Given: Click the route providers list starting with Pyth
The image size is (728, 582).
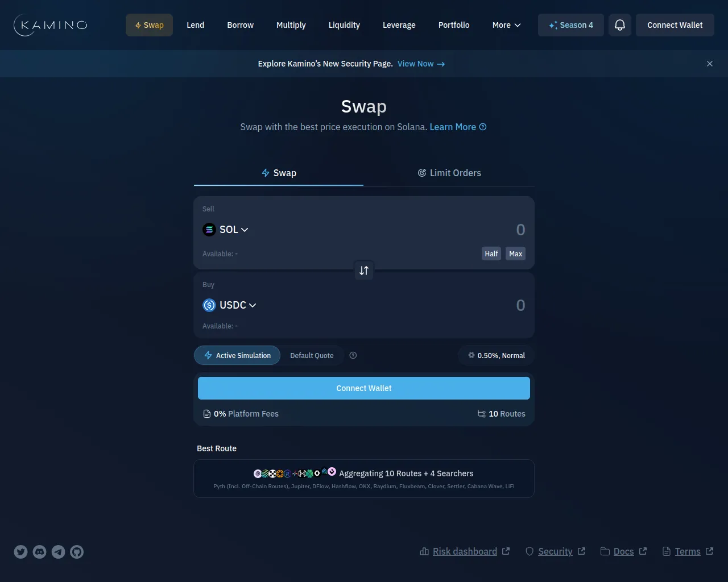Looking at the screenshot, I should (x=364, y=487).
